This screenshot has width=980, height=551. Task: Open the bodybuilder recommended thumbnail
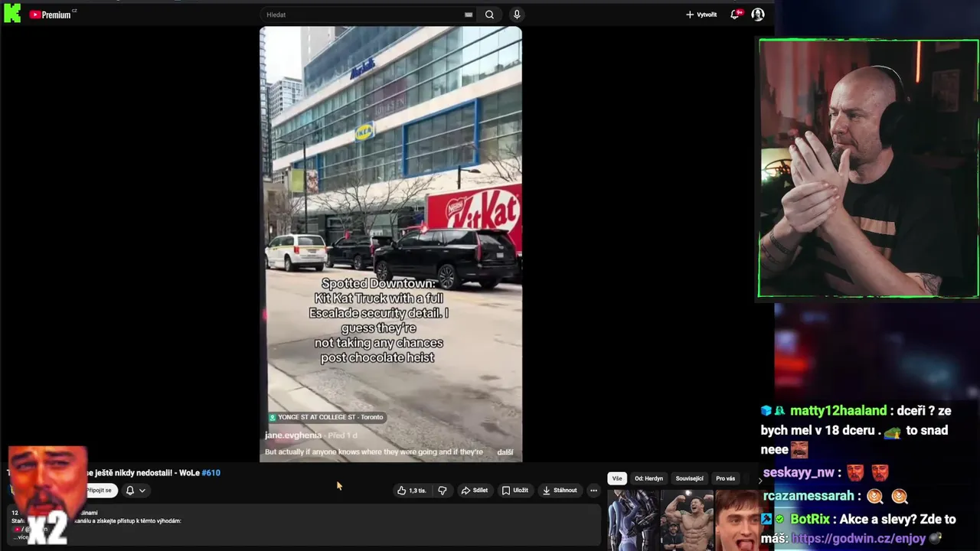point(688,520)
